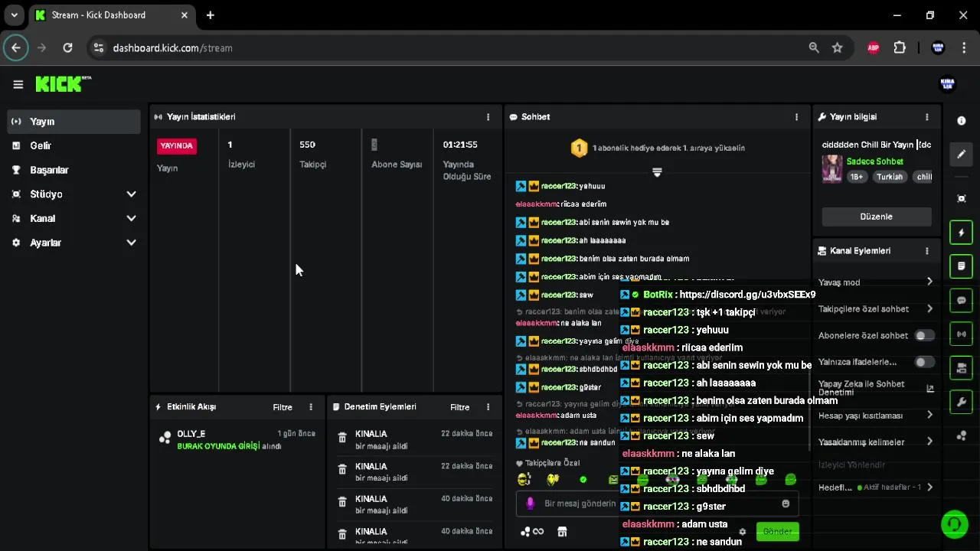Viewport: 980px width, 551px height.
Task: Open Yasaklanmış kelimeler settings
Action: click(876, 442)
